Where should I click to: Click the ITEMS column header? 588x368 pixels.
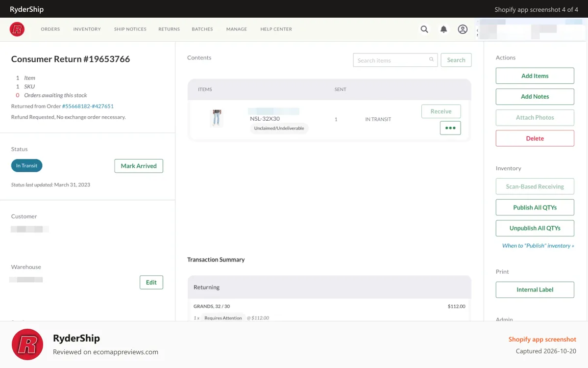tap(205, 89)
